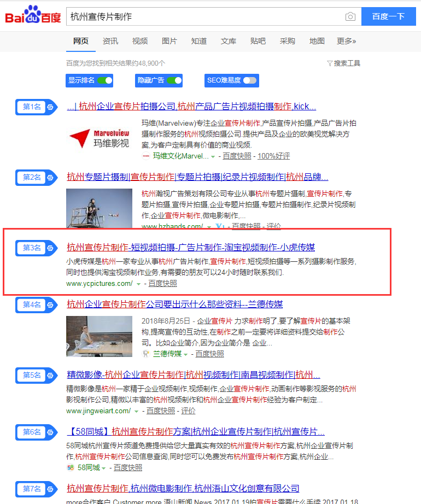The height and width of the screenshot is (504, 421).
Task: Expand dropdown arrow after 玛维文化Marvel
Action: click(x=213, y=157)
